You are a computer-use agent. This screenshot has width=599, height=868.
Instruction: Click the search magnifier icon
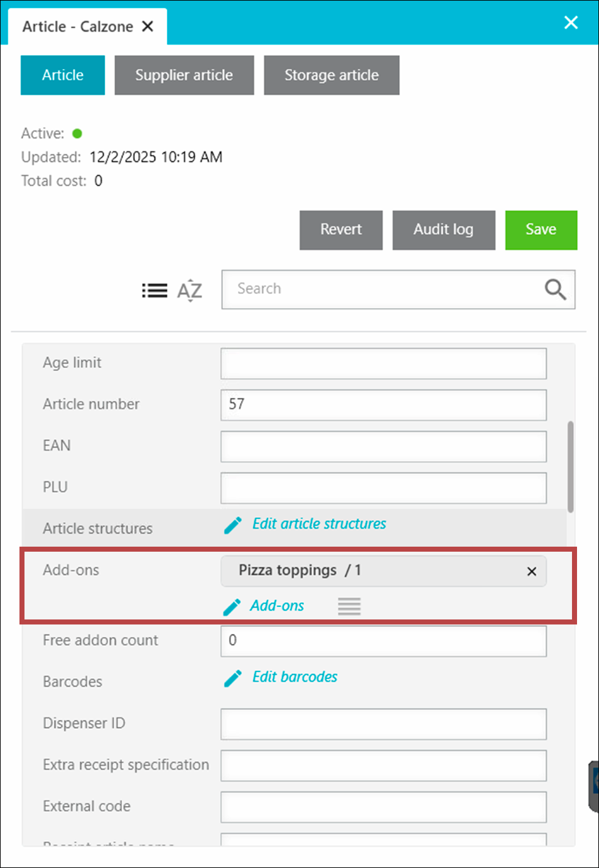click(x=554, y=289)
